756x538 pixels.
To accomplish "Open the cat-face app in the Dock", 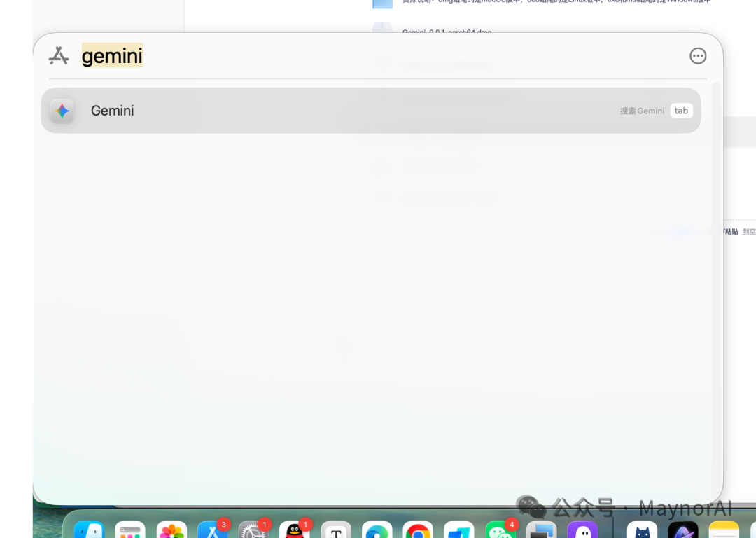I will tap(642, 530).
